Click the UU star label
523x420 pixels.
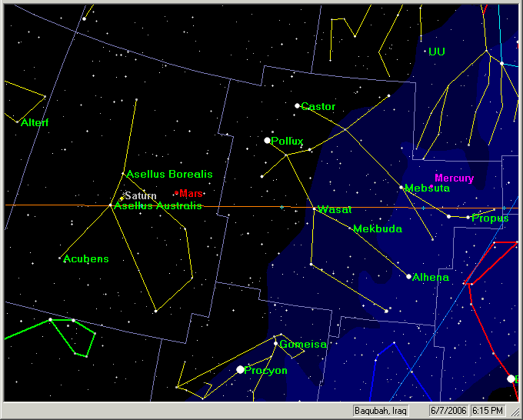436,52
